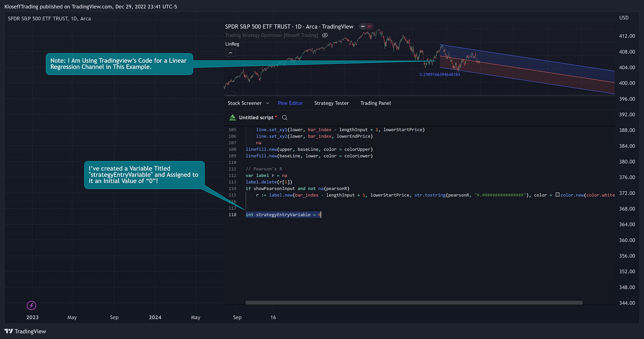Screen dimensions: 644x339
Task: Click the green Pine script logo icon
Action: click(x=232, y=118)
